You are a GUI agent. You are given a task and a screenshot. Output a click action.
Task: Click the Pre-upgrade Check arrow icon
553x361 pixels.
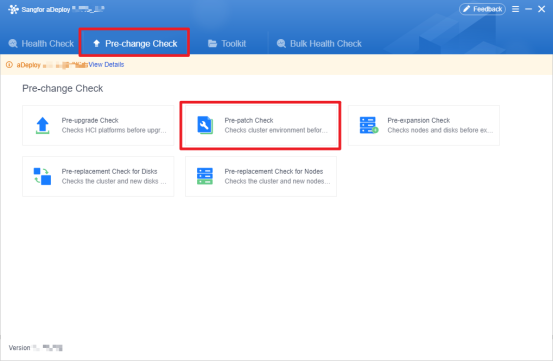tap(43, 126)
